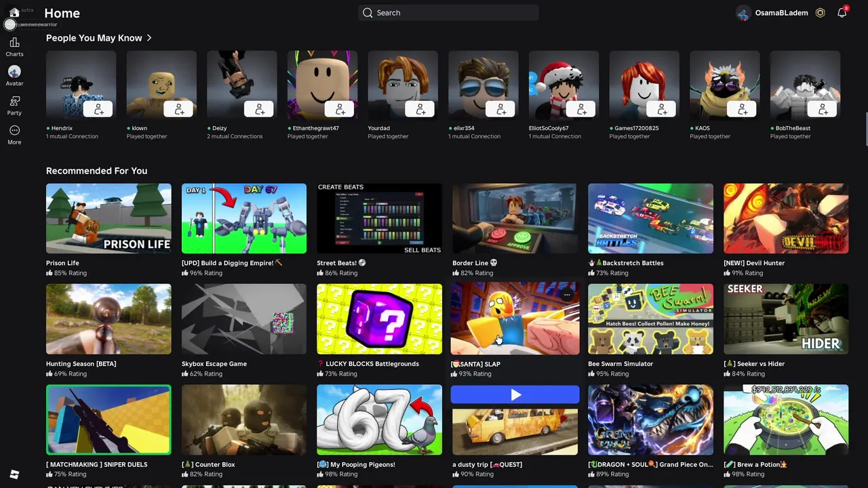Viewport: 868px width, 488px height.
Task: Add KAOS as a connection
Action: 742,109
